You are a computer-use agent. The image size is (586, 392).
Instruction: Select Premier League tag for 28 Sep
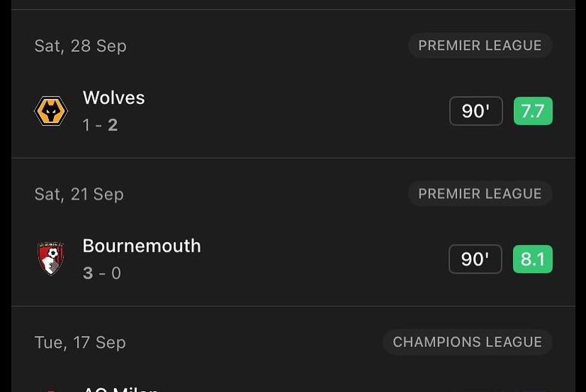tap(480, 46)
